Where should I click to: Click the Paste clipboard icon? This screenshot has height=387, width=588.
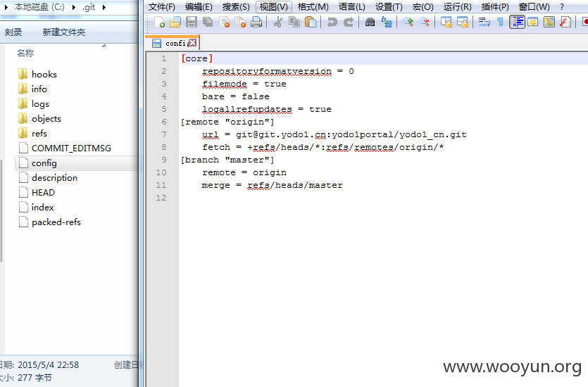(311, 22)
